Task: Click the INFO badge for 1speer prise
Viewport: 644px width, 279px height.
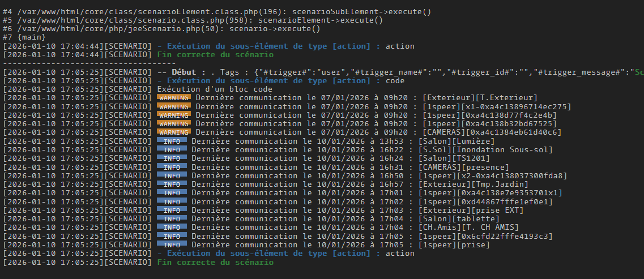Action: click(172, 245)
